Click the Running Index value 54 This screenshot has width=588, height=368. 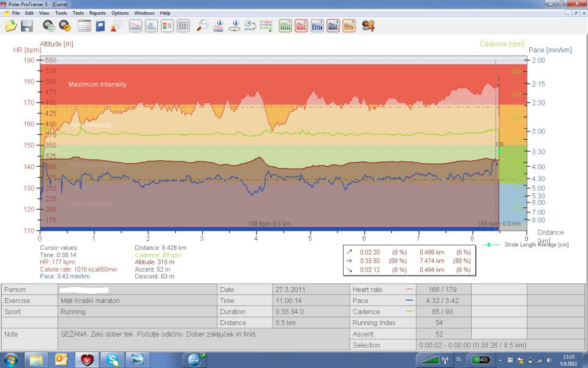[x=439, y=323]
